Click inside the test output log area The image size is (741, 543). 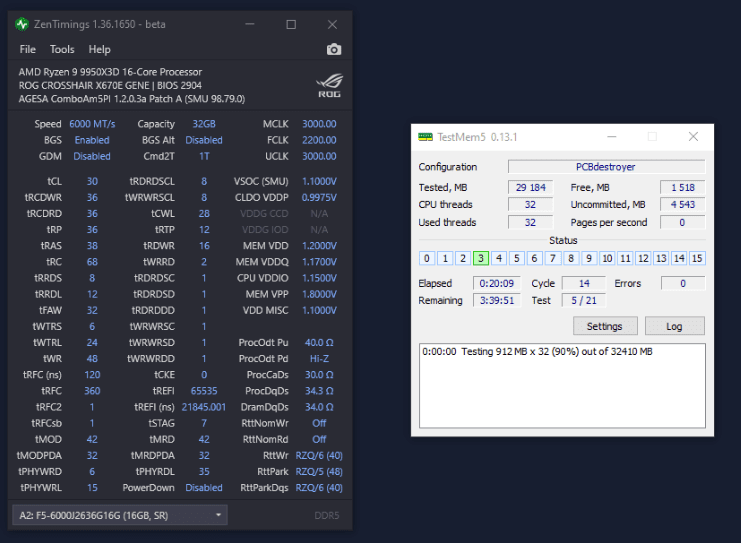click(562, 386)
